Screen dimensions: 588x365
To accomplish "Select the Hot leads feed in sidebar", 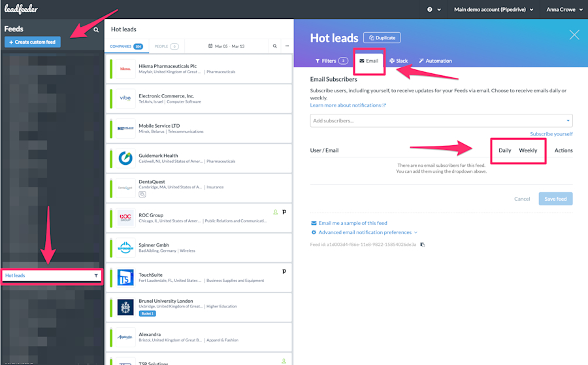I will pos(52,275).
